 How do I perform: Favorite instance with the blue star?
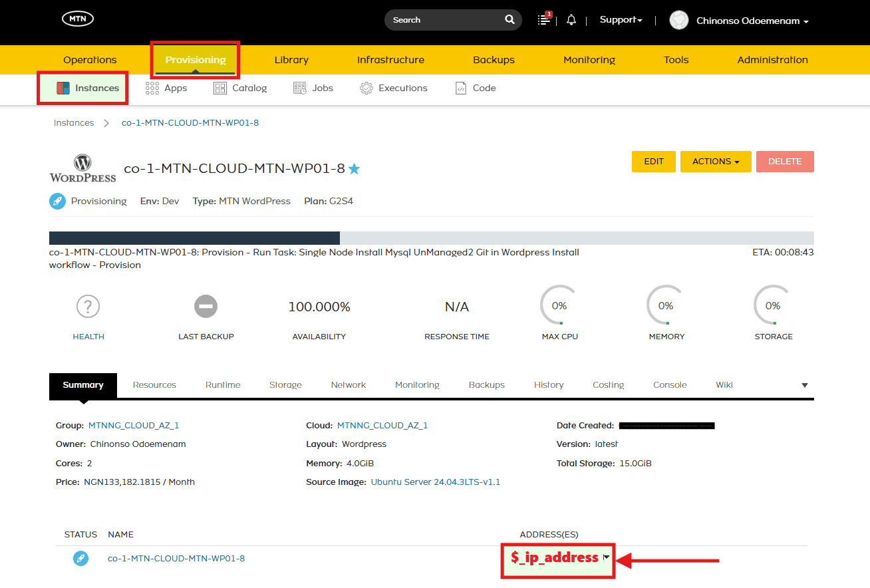pyautogui.click(x=355, y=169)
